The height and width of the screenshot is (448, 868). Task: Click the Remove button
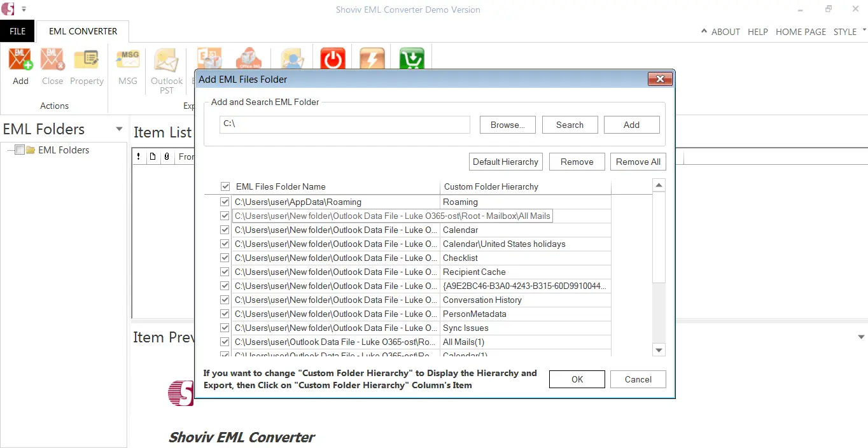click(577, 162)
